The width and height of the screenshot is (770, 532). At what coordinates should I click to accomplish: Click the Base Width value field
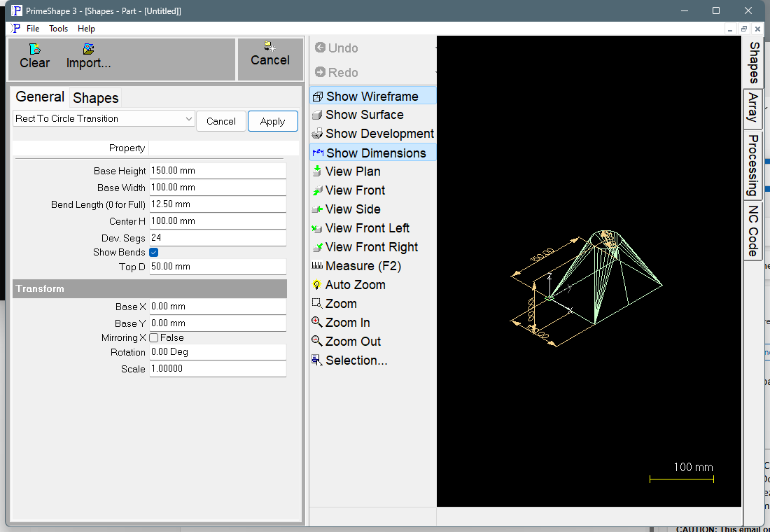click(x=218, y=188)
